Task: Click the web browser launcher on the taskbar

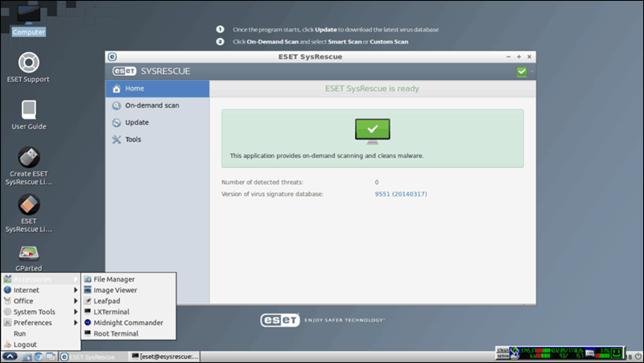Action: tap(38, 357)
